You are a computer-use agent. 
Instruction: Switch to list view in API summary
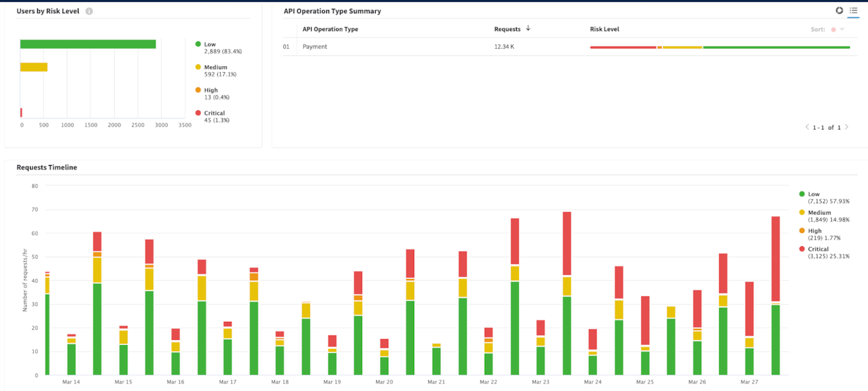854,11
